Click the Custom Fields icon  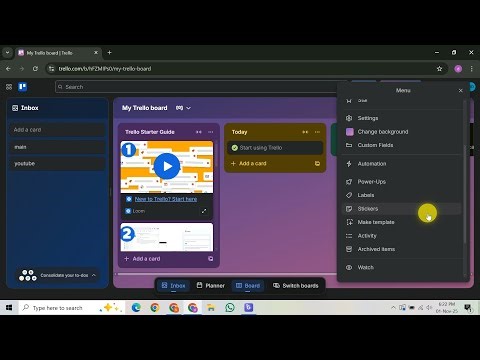point(349,145)
